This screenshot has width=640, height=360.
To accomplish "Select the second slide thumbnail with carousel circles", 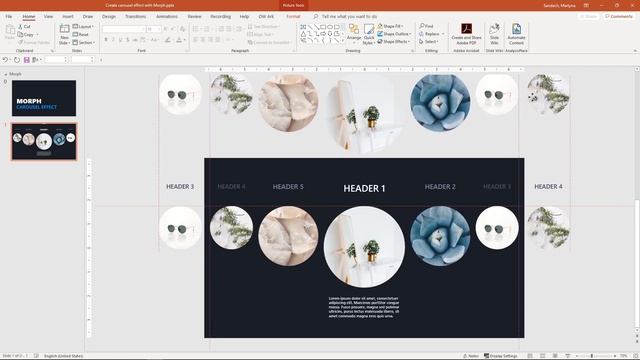I will (44, 142).
